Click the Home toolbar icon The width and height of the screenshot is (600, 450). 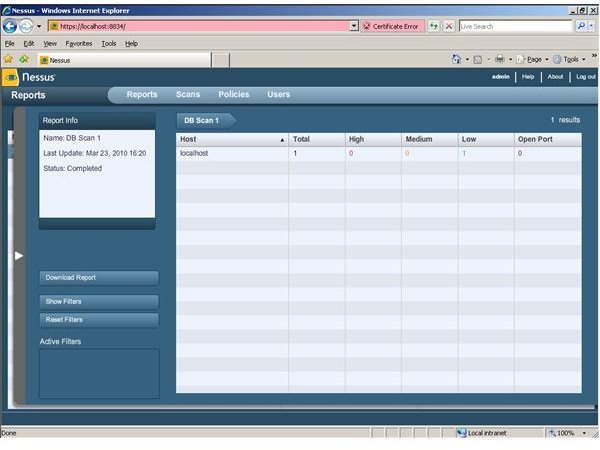pos(456,59)
